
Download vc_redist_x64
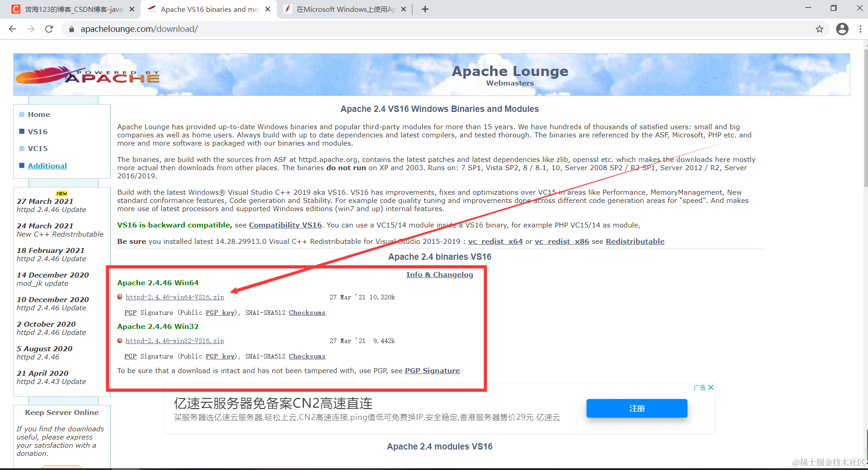[x=495, y=242]
